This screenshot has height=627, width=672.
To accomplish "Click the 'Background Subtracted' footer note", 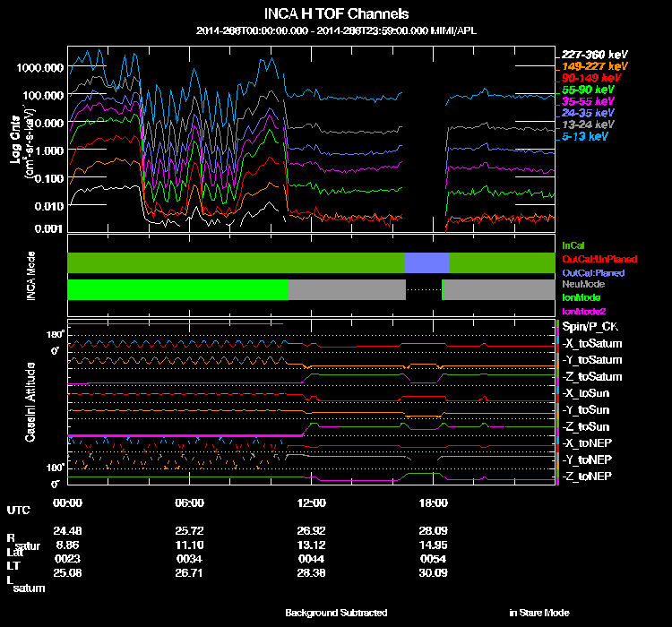I will (336, 613).
